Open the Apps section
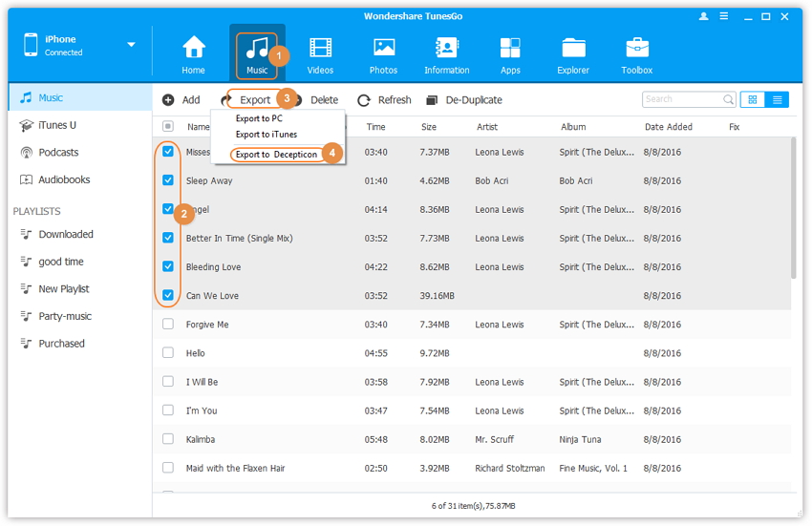This screenshot has height=526, width=812. 510,54
